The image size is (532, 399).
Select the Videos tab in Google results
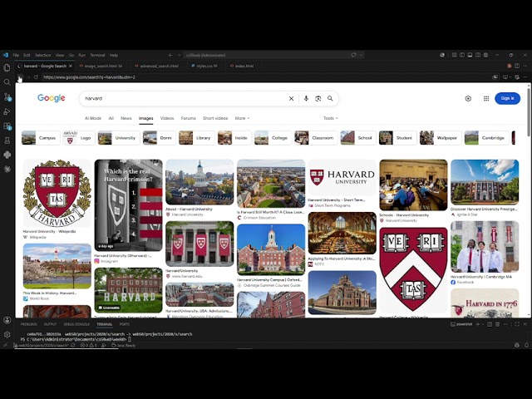click(167, 118)
